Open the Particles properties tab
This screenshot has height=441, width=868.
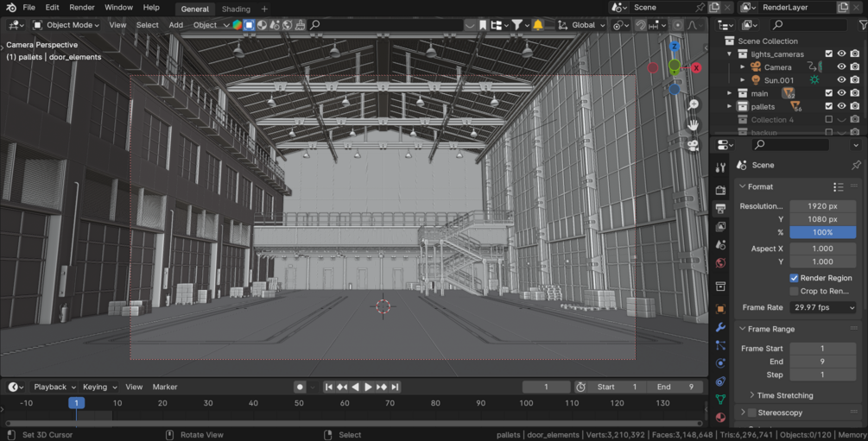click(x=720, y=345)
